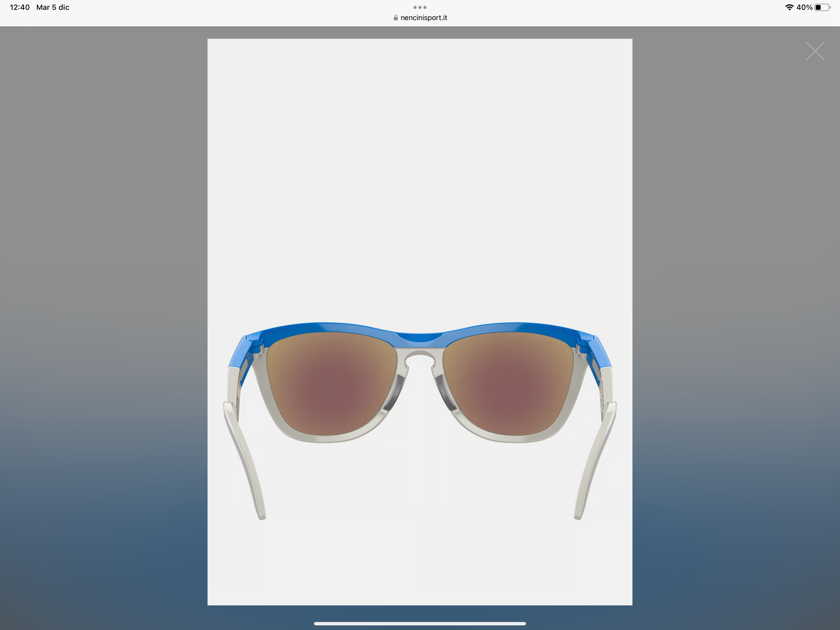Tap the 40% battery percentage text
The image size is (840, 630).
pyautogui.click(x=805, y=7)
